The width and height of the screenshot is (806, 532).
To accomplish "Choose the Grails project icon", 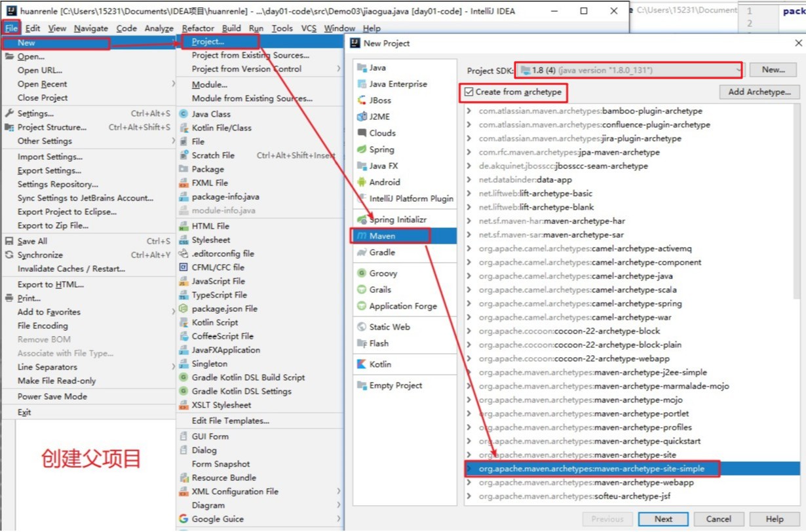I will pyautogui.click(x=362, y=290).
